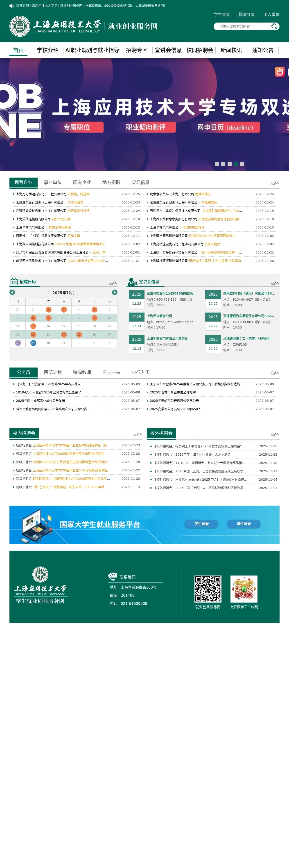Click 更多 in 宣讲会信息 section
Screen dimensions: 289x868
coord(275,283)
